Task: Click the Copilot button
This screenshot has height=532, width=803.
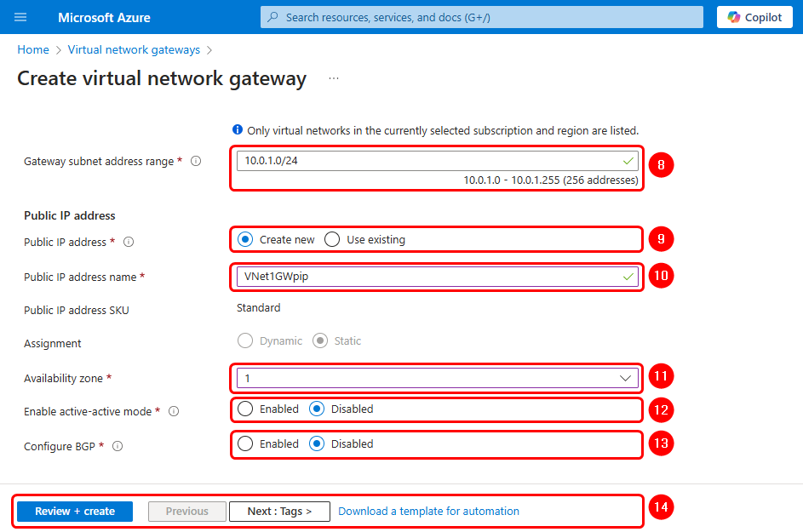Action: (x=754, y=17)
